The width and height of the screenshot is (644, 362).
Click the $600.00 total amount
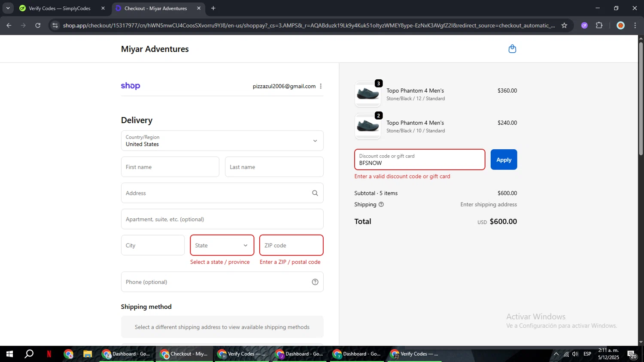503,222
